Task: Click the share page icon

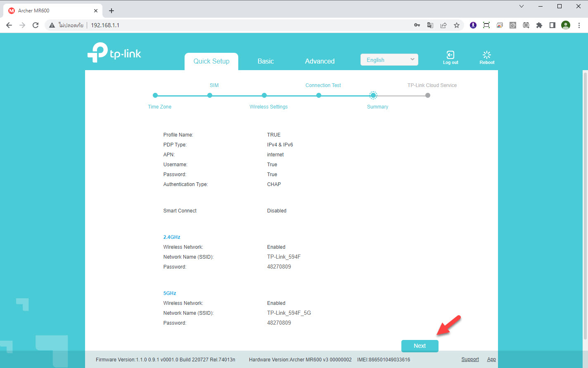Action: coord(443,25)
